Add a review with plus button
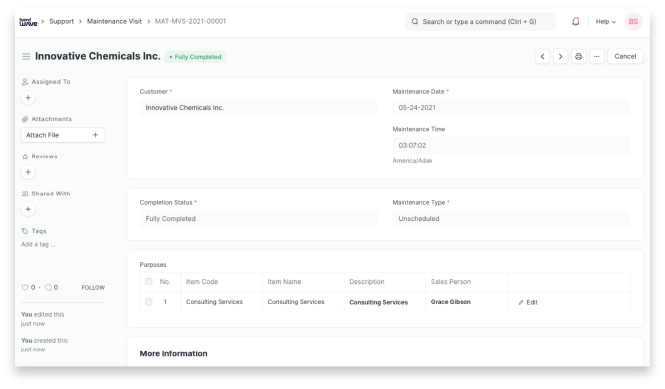The image size is (665, 389). [x=28, y=172]
